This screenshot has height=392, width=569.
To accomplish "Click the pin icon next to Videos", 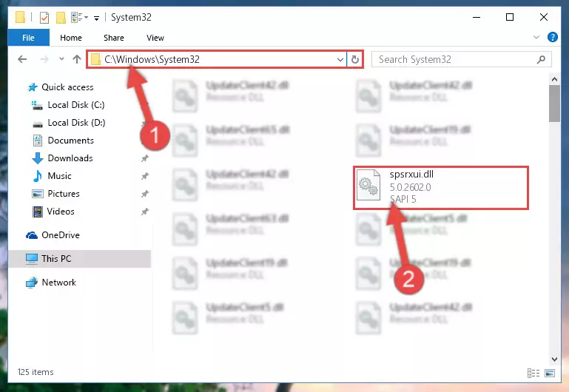I will [x=145, y=212].
